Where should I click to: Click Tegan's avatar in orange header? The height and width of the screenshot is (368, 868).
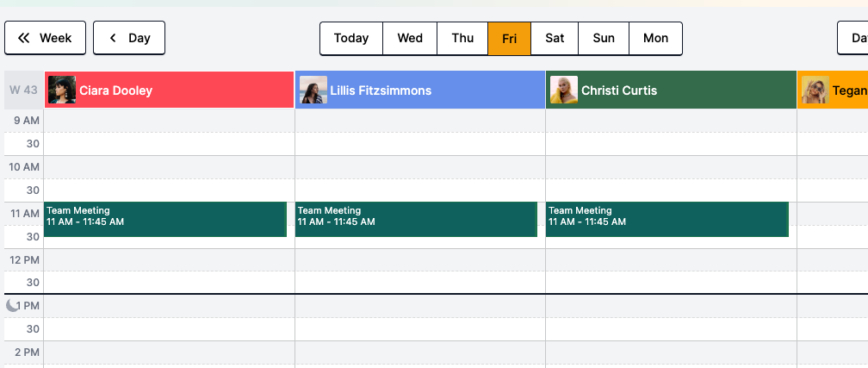815,90
